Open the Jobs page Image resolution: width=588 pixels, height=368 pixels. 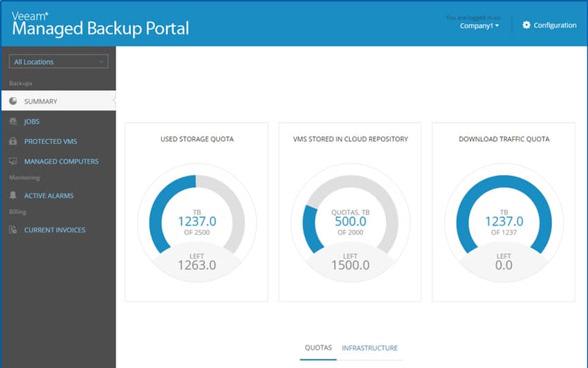point(32,121)
